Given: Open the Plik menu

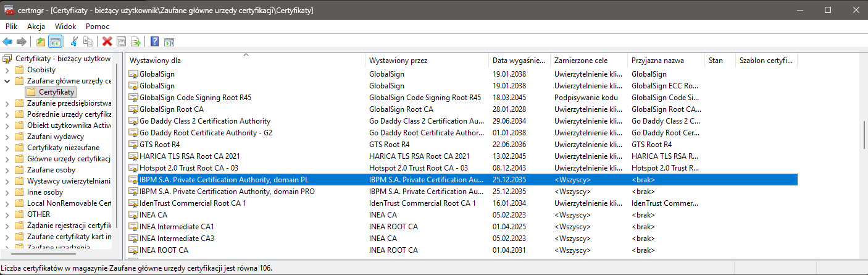Looking at the screenshot, I should [x=11, y=27].
